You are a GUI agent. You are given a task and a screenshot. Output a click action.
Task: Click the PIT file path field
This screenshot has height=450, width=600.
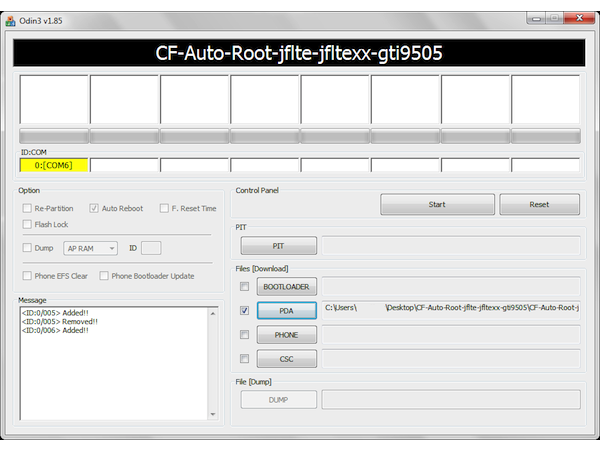[x=451, y=246]
